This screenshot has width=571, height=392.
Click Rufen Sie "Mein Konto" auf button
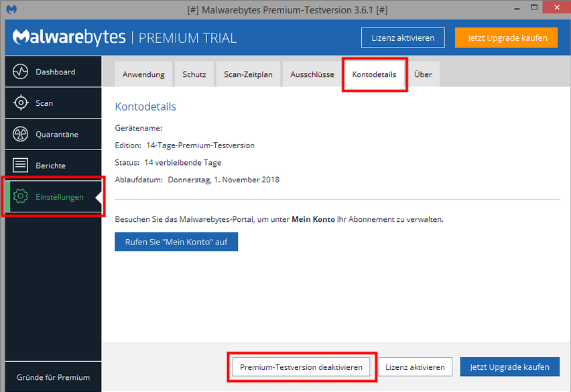176,242
